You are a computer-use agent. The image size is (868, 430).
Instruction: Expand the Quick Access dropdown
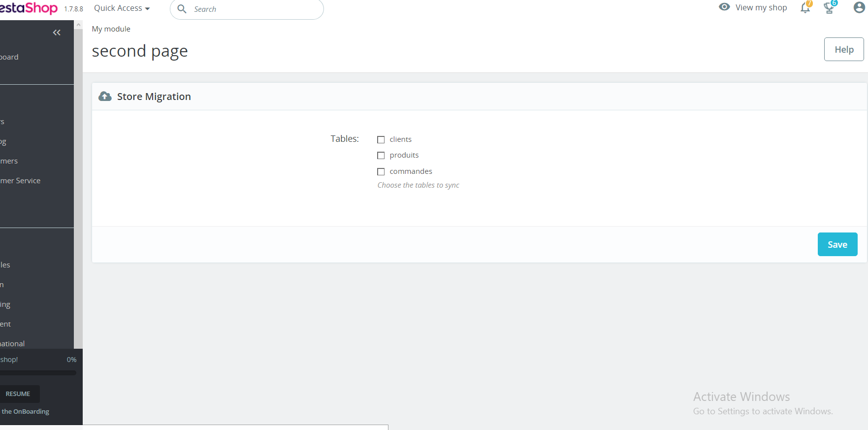click(x=122, y=8)
